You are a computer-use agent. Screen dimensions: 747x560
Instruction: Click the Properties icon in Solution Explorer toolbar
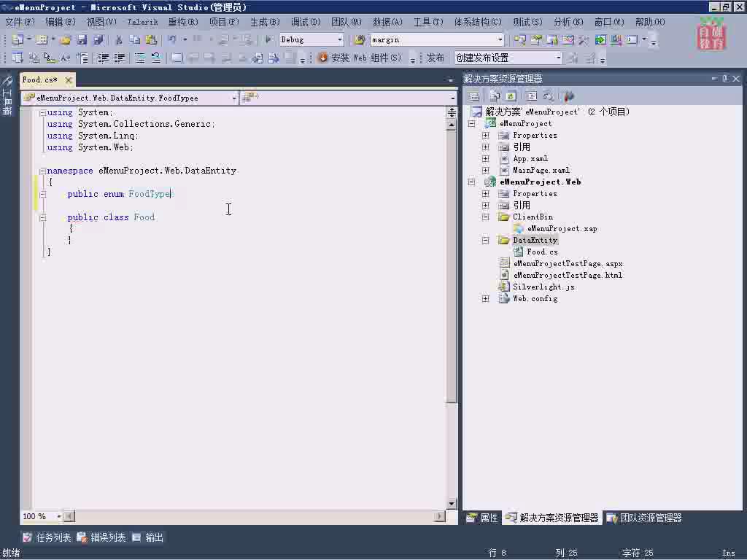[473, 96]
